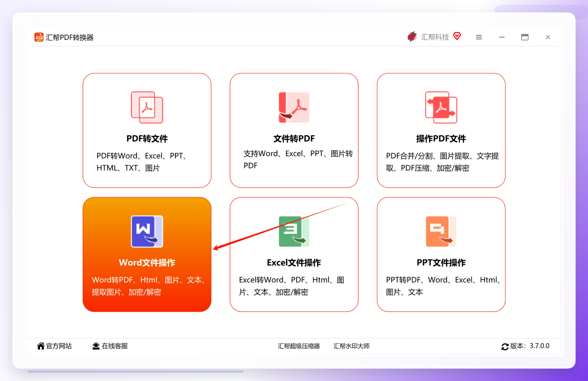The image size is (588, 381).
Task: Open the hamburger menu in title bar
Action: [x=479, y=37]
